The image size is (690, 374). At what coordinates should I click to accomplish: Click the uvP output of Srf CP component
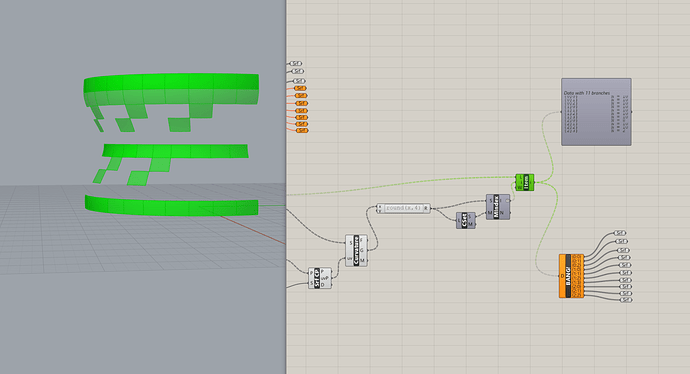(325, 278)
